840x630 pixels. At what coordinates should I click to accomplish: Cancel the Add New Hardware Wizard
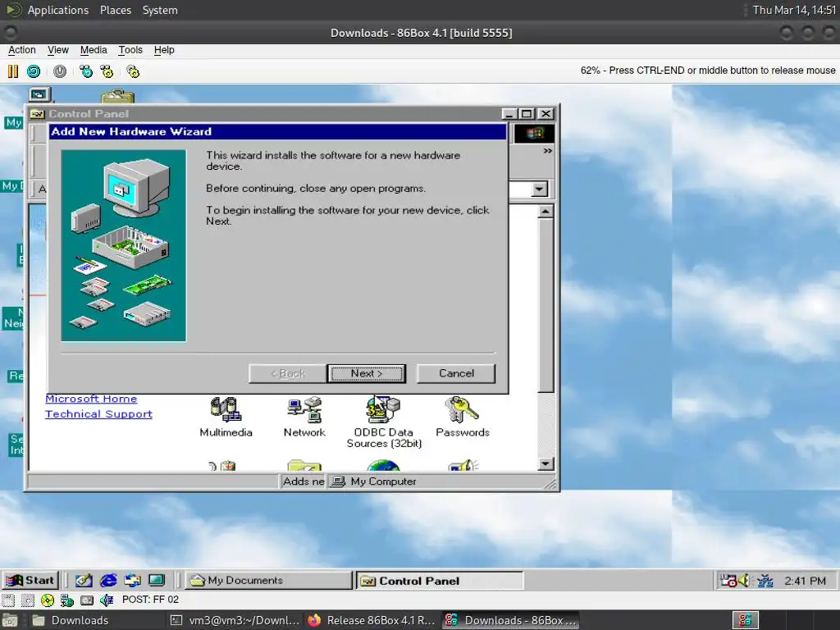(x=456, y=373)
